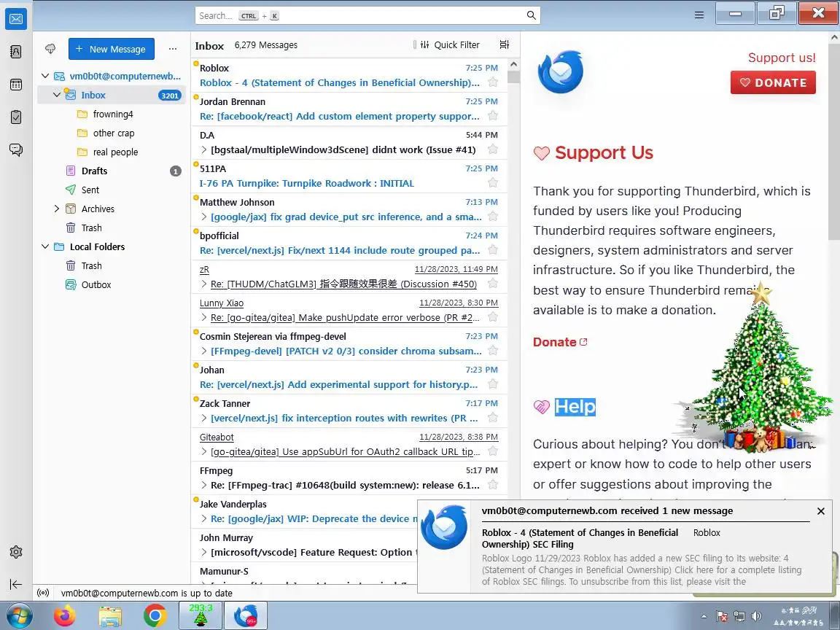The width and height of the screenshot is (840, 630).
Task: Click the taskbar volume icon
Action: [x=756, y=616]
